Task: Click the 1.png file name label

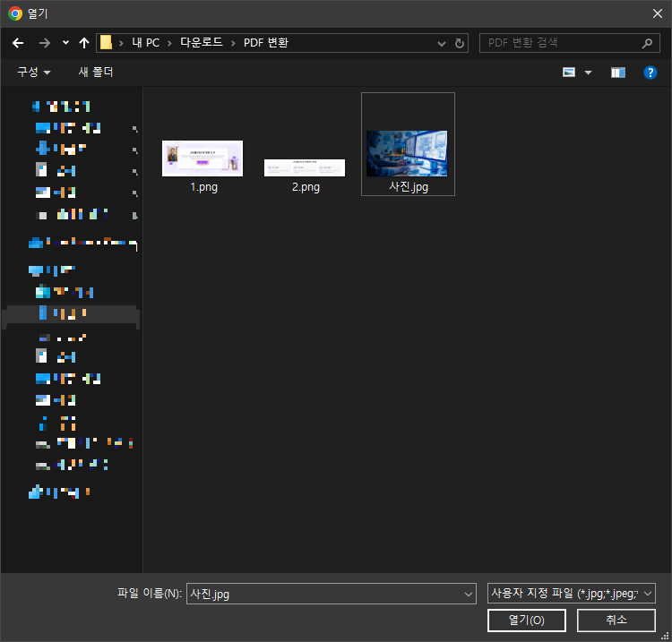Action: tap(204, 187)
